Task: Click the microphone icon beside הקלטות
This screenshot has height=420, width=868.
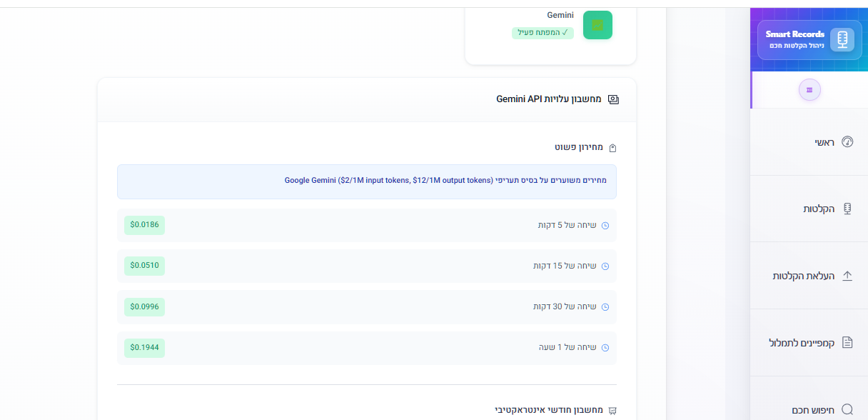Action: pos(847,209)
